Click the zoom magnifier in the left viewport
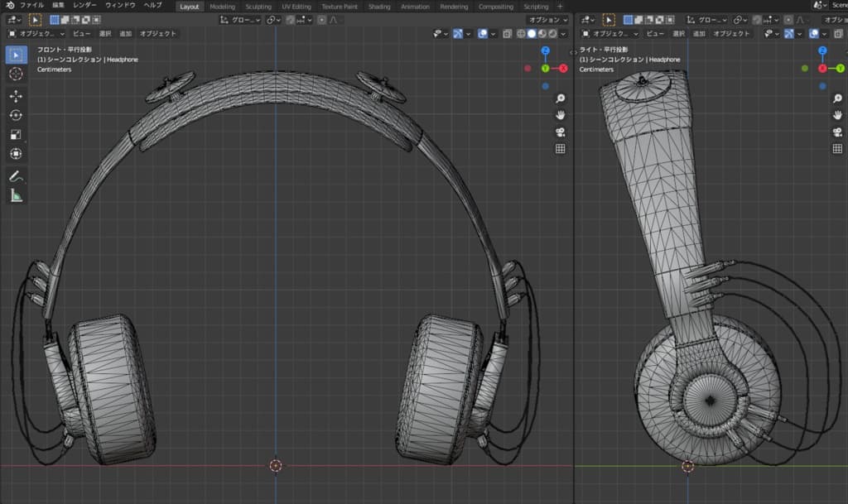This screenshot has height=504, width=848. pos(560,98)
